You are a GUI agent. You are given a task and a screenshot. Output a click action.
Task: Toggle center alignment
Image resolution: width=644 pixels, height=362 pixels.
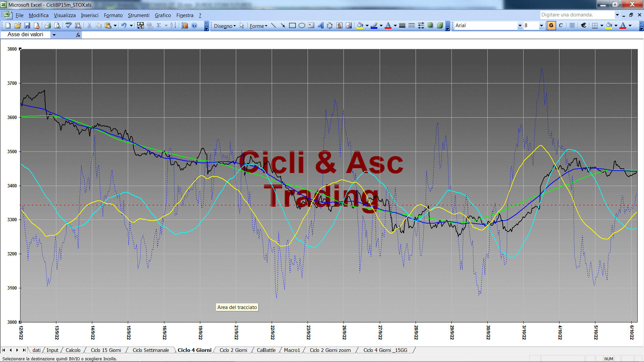(x=572, y=25)
